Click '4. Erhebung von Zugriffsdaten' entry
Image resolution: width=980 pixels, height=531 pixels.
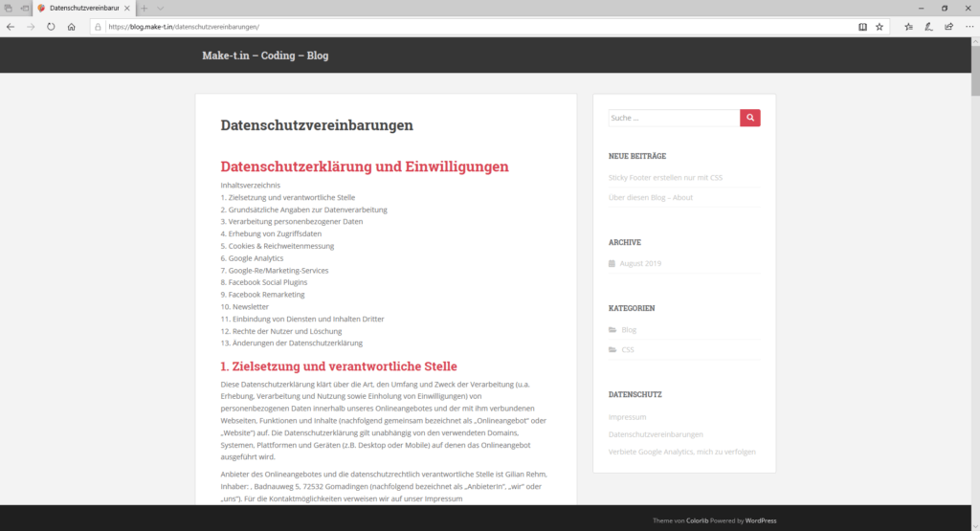271,233
